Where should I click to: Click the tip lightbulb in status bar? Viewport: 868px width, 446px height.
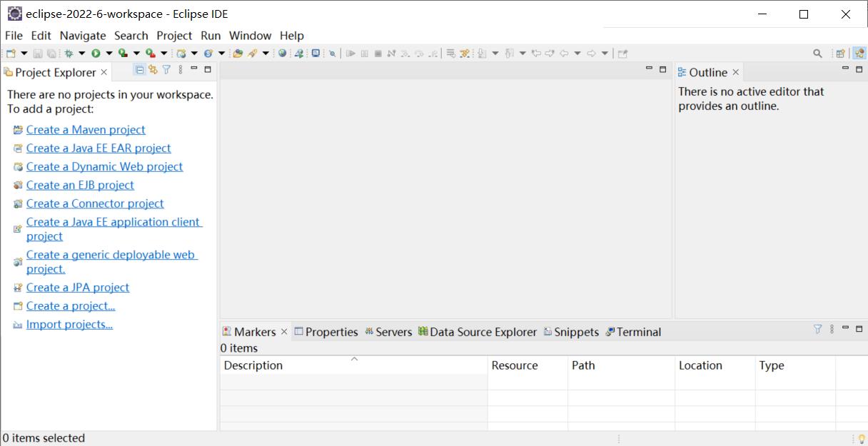pos(862,439)
